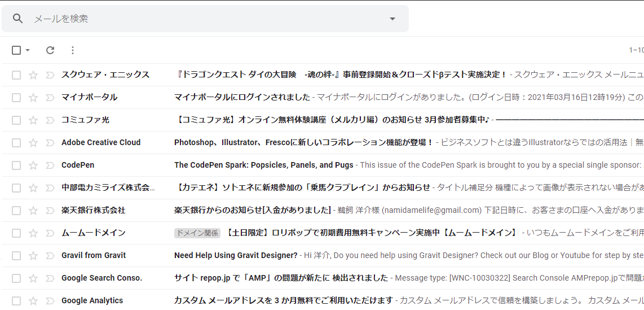The image size is (644, 310).
Task: Click the magnifier search icon
Action: [17, 19]
